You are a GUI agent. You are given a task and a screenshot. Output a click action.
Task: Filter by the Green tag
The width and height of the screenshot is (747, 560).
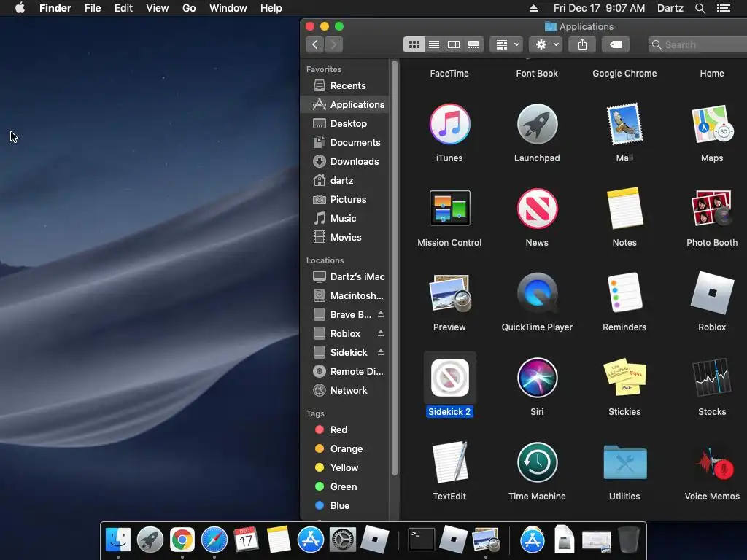point(345,486)
